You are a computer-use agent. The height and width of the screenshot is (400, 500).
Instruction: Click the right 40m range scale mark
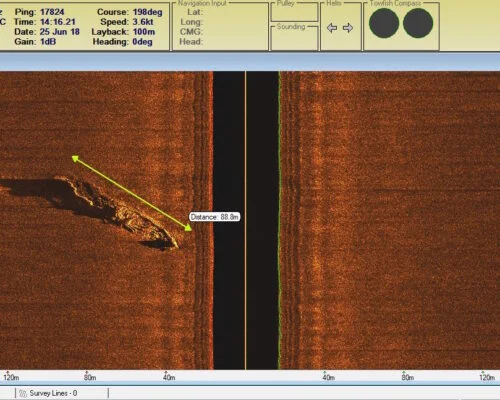tap(328, 377)
